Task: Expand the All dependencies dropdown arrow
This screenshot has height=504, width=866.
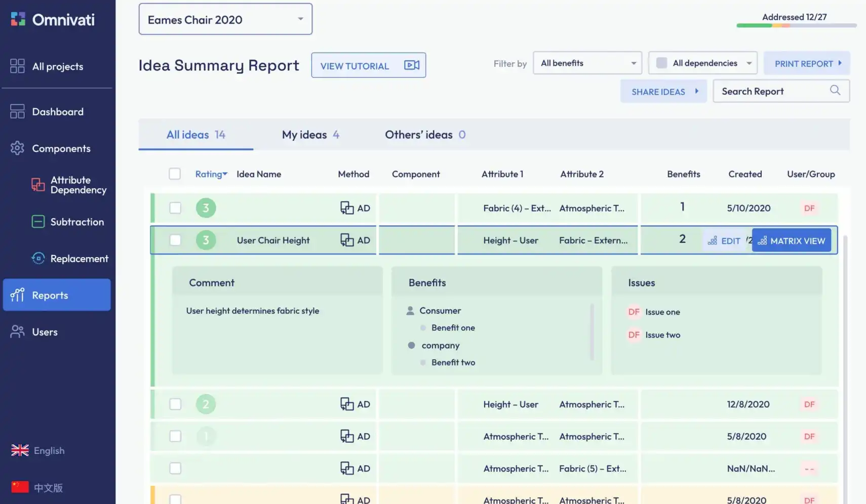Action: [749, 63]
